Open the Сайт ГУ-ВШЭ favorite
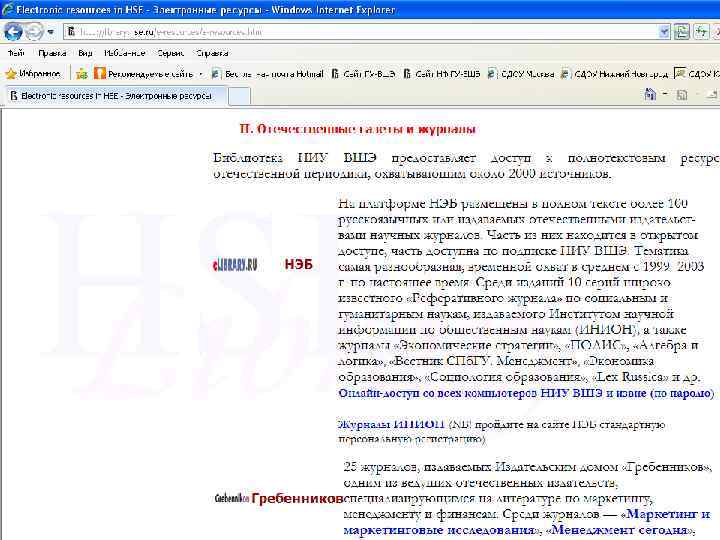 click(x=363, y=73)
